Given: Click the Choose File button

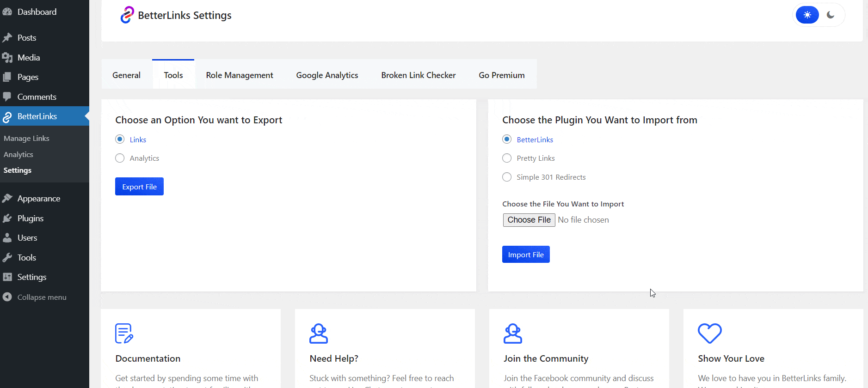Looking at the screenshot, I should pos(529,220).
